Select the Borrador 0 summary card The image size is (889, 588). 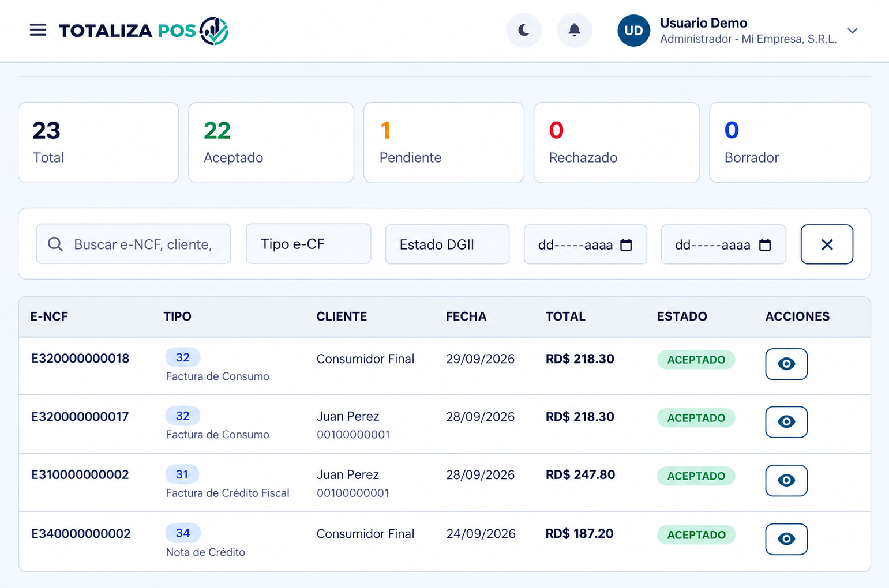[x=790, y=142]
